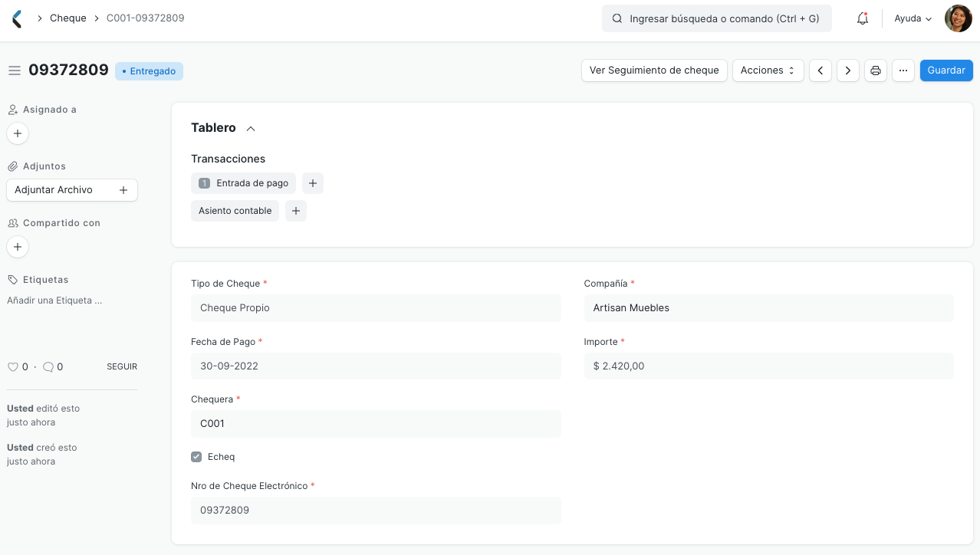The image size is (980, 555).
Task: Click the Etiquetas tag icon
Action: 13,280
